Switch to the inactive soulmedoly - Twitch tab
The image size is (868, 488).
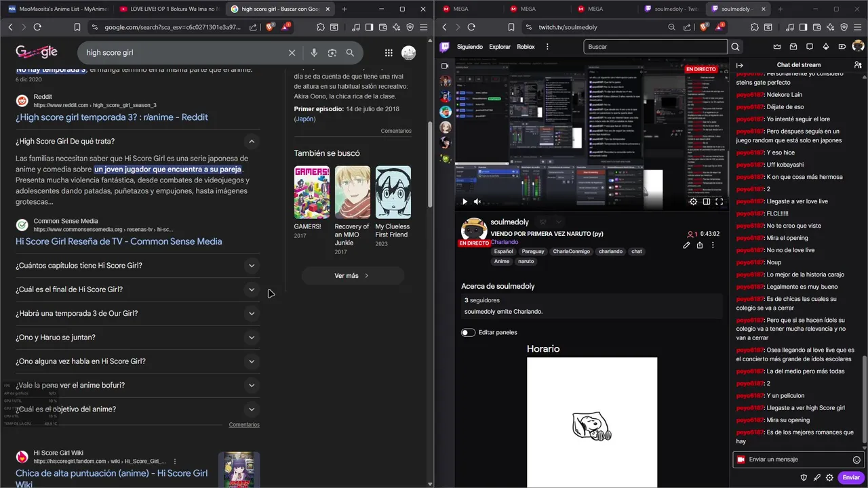tap(671, 9)
